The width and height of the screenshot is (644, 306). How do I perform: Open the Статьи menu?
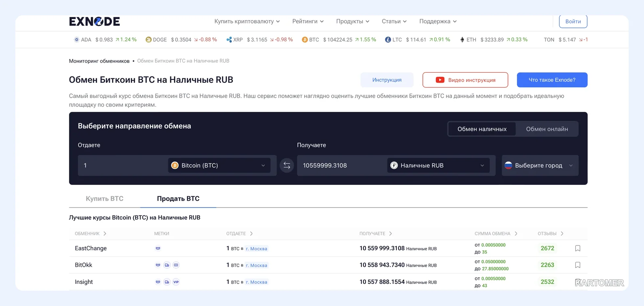tap(394, 21)
